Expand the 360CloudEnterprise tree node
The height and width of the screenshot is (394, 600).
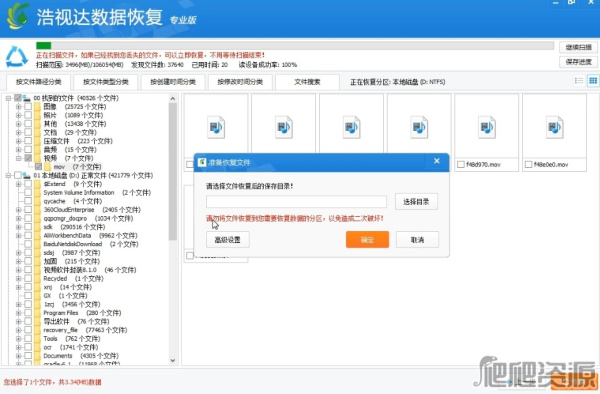pos(18,210)
